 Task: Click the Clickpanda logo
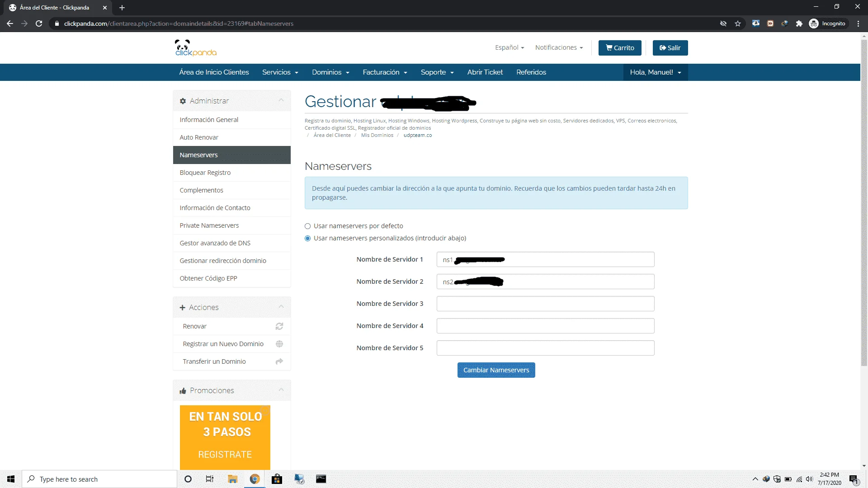pos(196,48)
